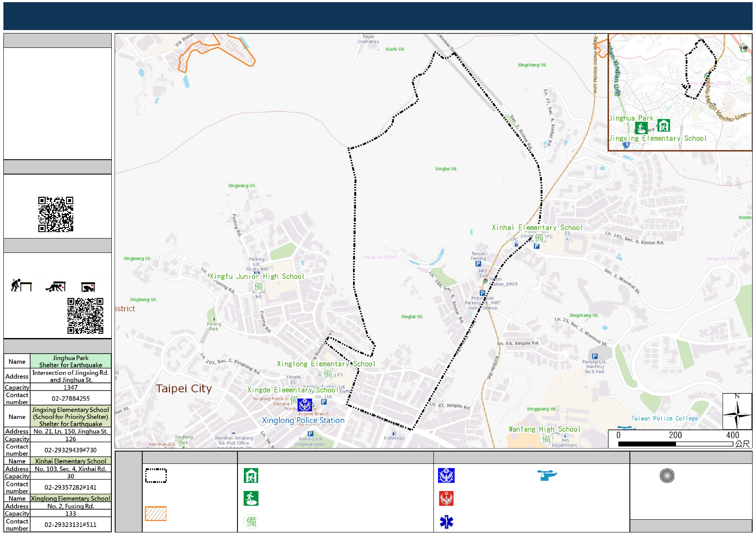Click the address 'No. 21, Ln. 150, Jinghua St.'

(71, 432)
